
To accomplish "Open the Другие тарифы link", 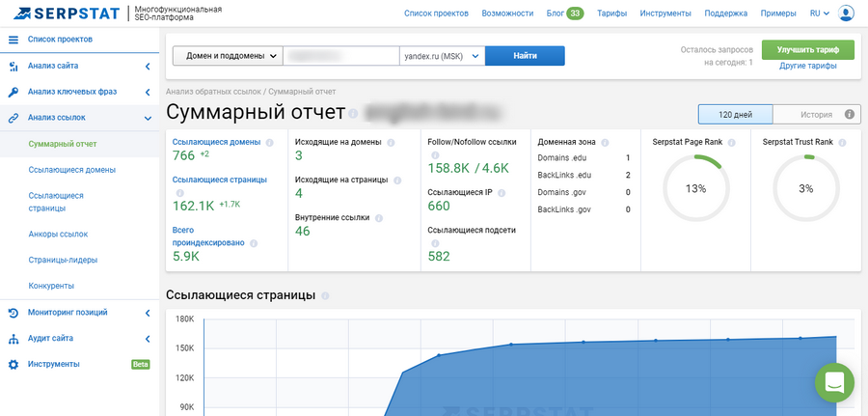I will click(807, 66).
